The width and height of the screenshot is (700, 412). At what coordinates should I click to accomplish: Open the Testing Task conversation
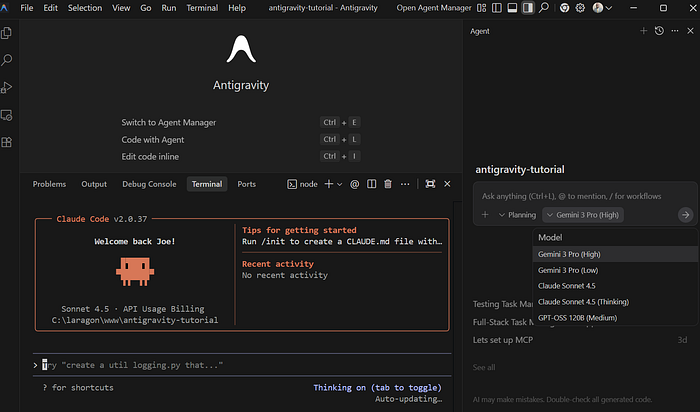pos(503,304)
